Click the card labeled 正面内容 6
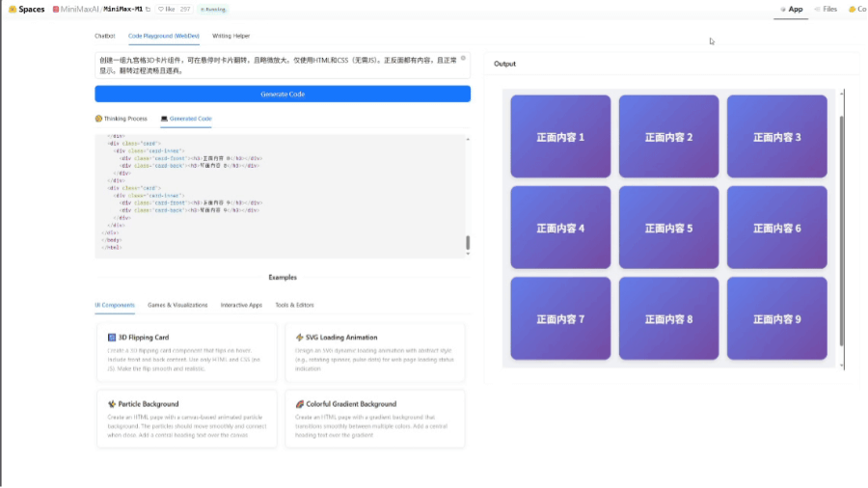Image resolution: width=868 pixels, height=488 pixels. pos(776,228)
